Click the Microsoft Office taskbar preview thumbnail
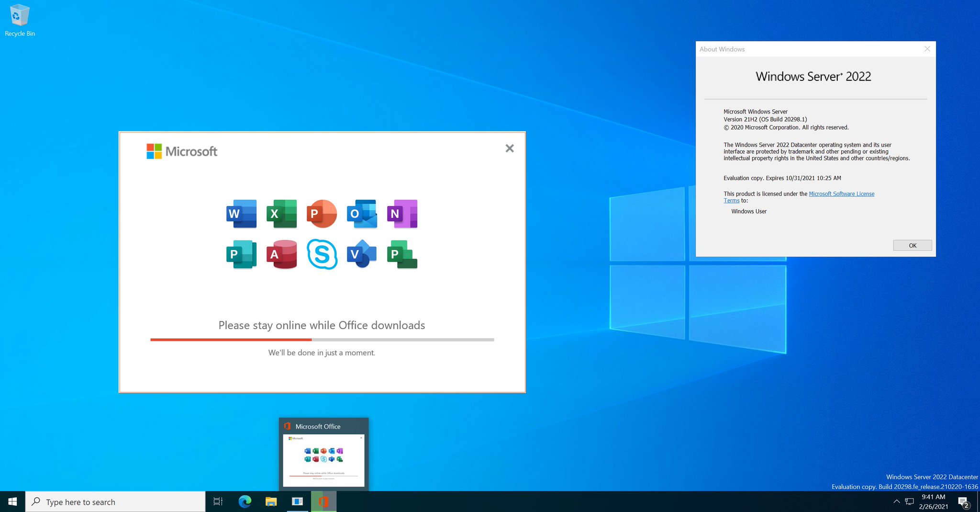This screenshot has width=980, height=512. point(323,460)
